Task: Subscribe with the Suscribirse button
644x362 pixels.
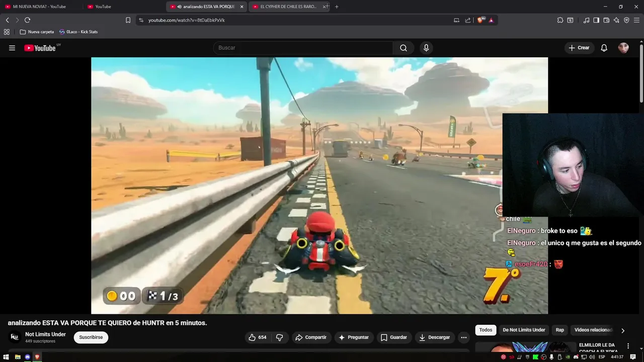Action: [91, 337]
